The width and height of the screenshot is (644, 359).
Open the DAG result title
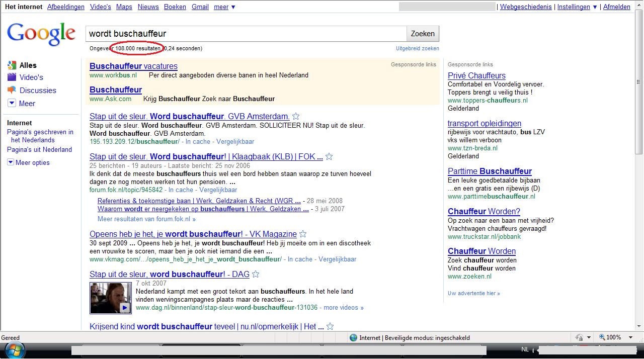tap(170, 274)
